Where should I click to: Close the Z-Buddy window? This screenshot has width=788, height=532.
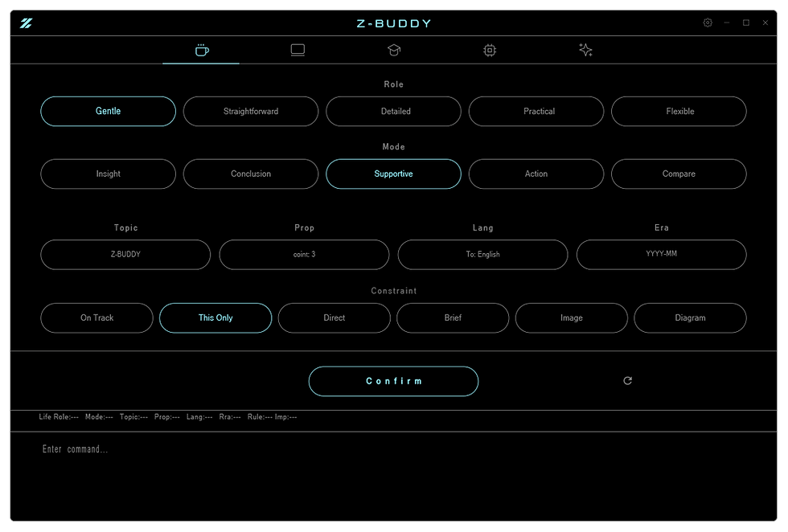765,23
